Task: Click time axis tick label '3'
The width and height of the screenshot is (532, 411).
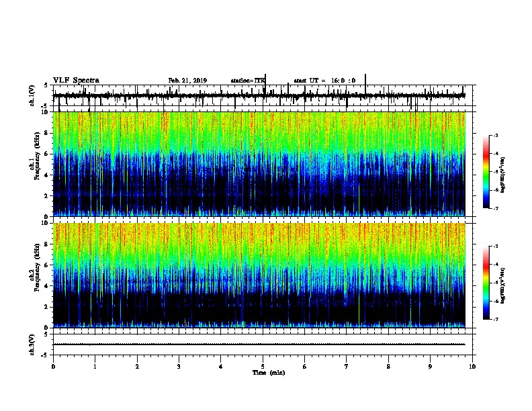Action: coord(179,367)
